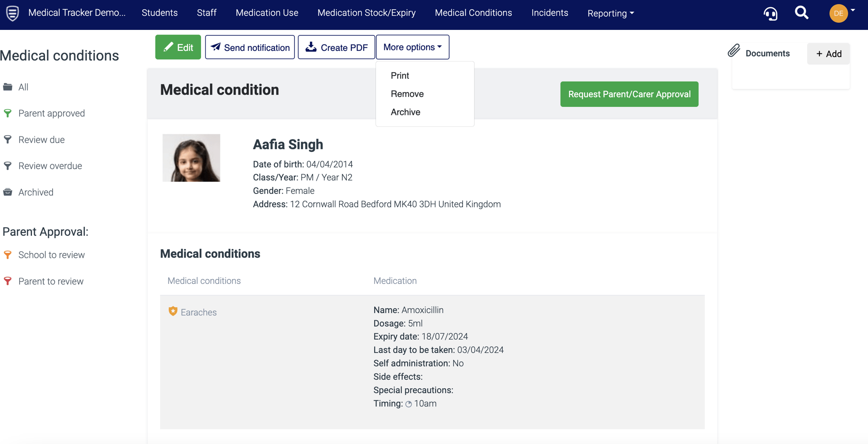
Task: Click the orange shield icon beside Earaches
Action: [x=173, y=311]
